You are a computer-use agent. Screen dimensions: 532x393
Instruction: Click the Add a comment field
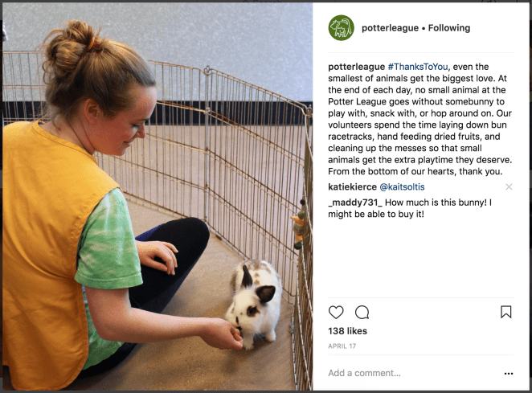click(x=414, y=374)
